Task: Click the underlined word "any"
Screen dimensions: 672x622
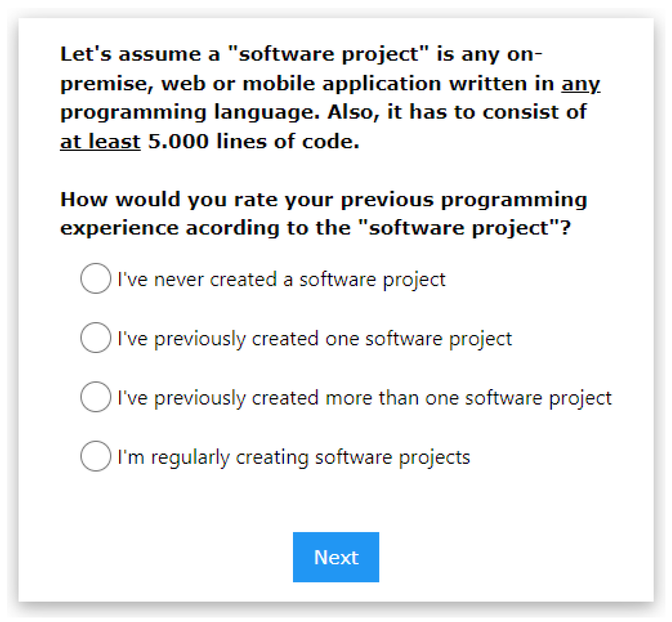Action: [580, 84]
